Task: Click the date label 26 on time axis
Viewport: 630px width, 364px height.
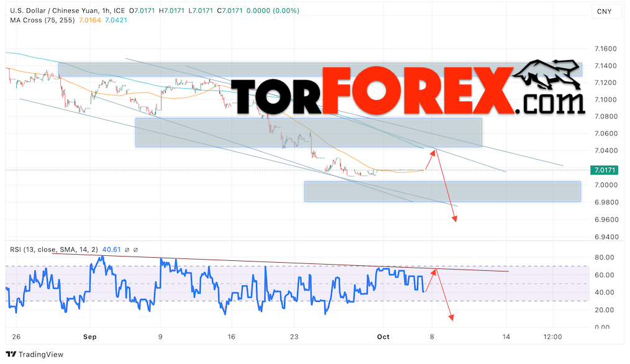Action: tap(16, 337)
